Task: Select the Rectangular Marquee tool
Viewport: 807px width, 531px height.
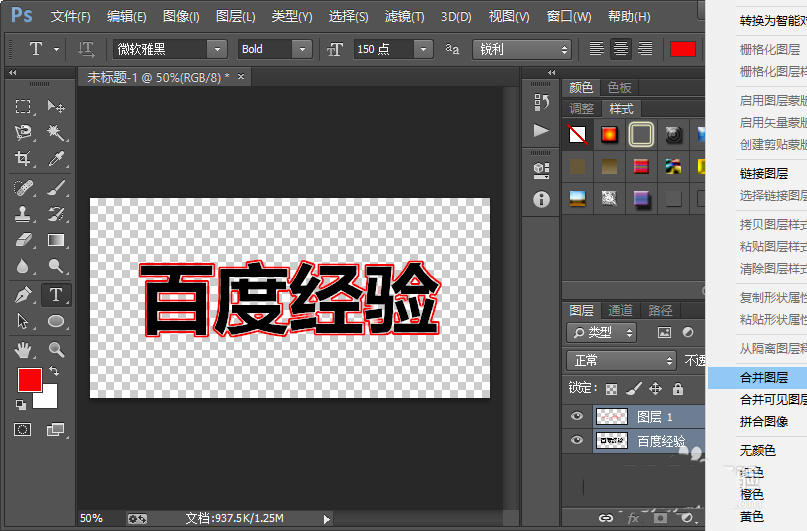Action: click(x=23, y=107)
